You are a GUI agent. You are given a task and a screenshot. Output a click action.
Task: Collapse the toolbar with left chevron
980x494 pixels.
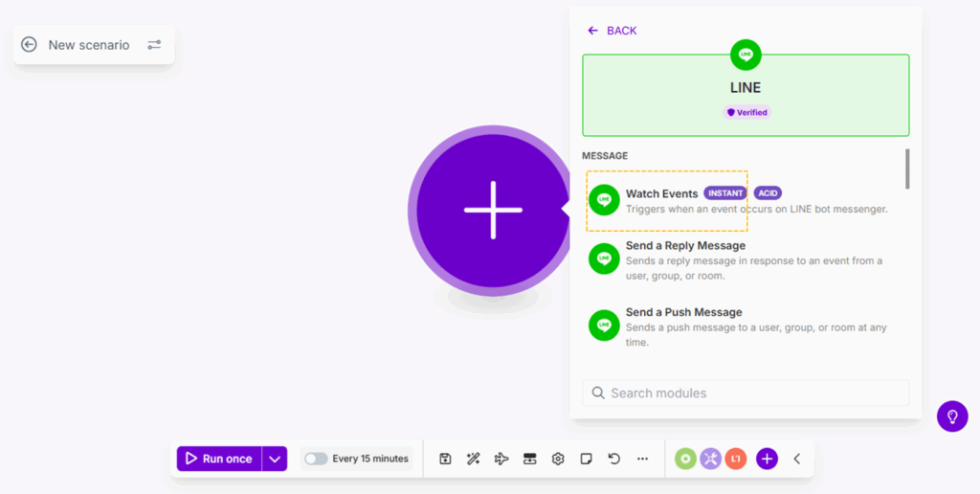pos(797,459)
